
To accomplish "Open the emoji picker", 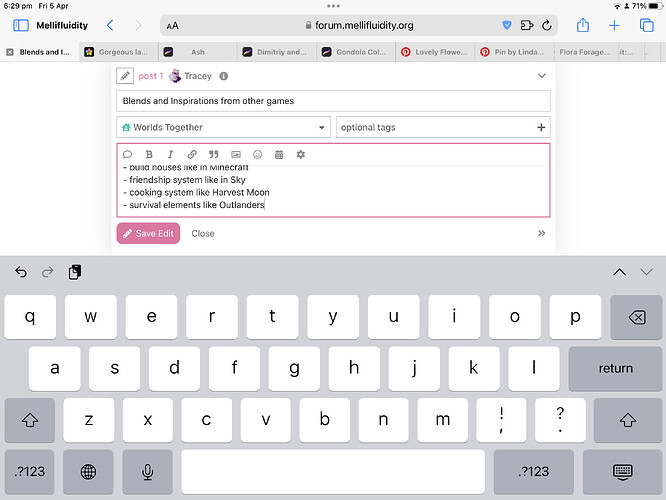I will pyautogui.click(x=257, y=154).
